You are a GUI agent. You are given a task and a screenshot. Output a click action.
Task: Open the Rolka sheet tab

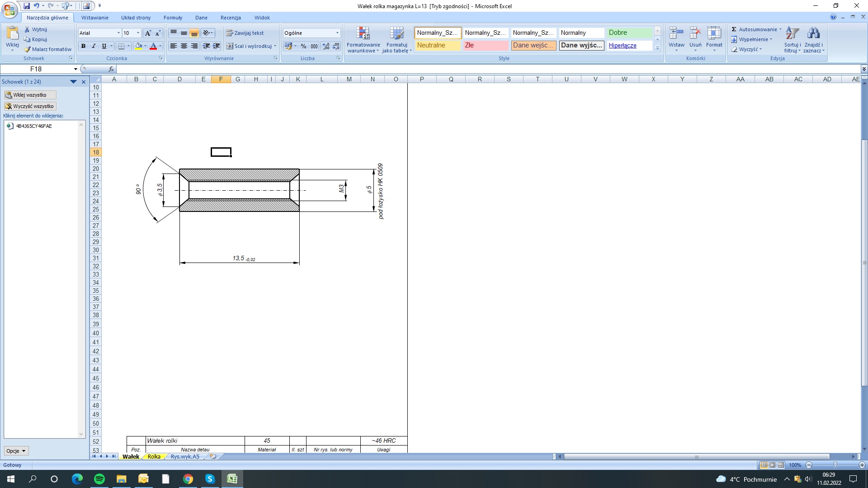click(154, 457)
